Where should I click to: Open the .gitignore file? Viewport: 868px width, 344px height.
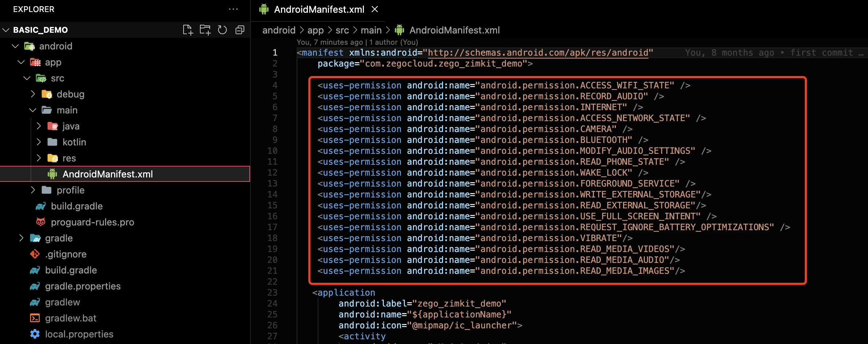[66, 254]
